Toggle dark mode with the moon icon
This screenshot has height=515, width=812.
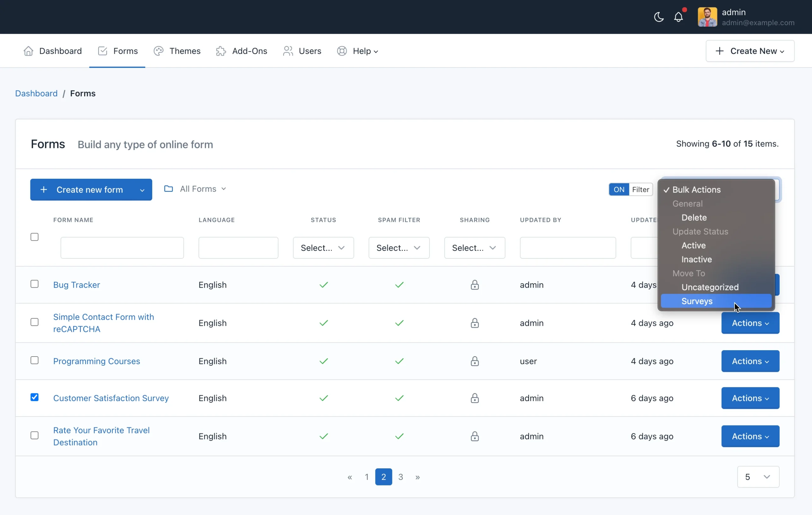[658, 17]
